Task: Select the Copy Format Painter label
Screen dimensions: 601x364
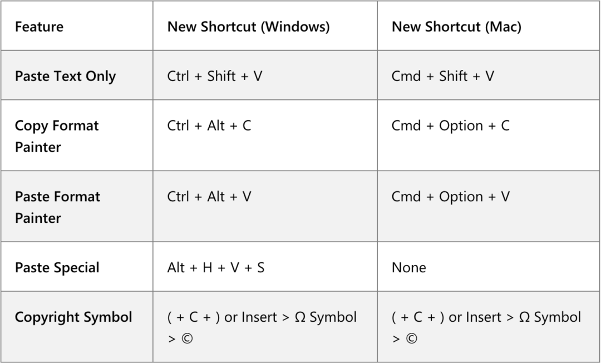Action: coord(56,136)
